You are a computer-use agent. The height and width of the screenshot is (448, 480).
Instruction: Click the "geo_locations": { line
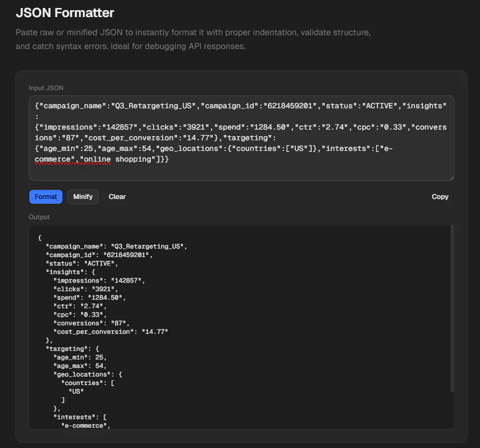click(87, 374)
